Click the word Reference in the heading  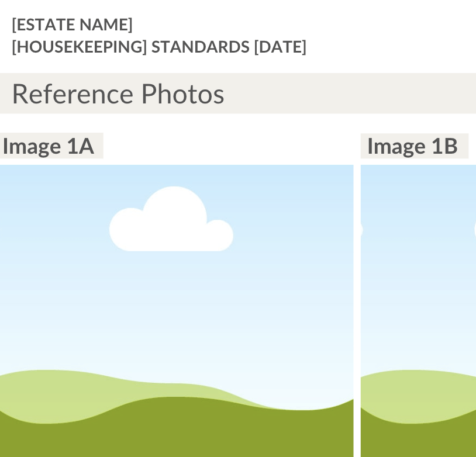tap(72, 94)
